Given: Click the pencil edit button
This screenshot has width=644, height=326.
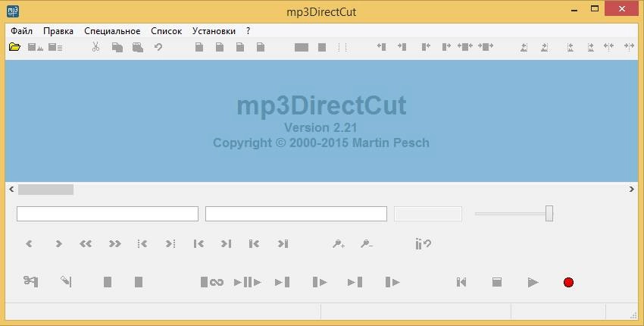Looking at the screenshot, I should coord(66,281).
